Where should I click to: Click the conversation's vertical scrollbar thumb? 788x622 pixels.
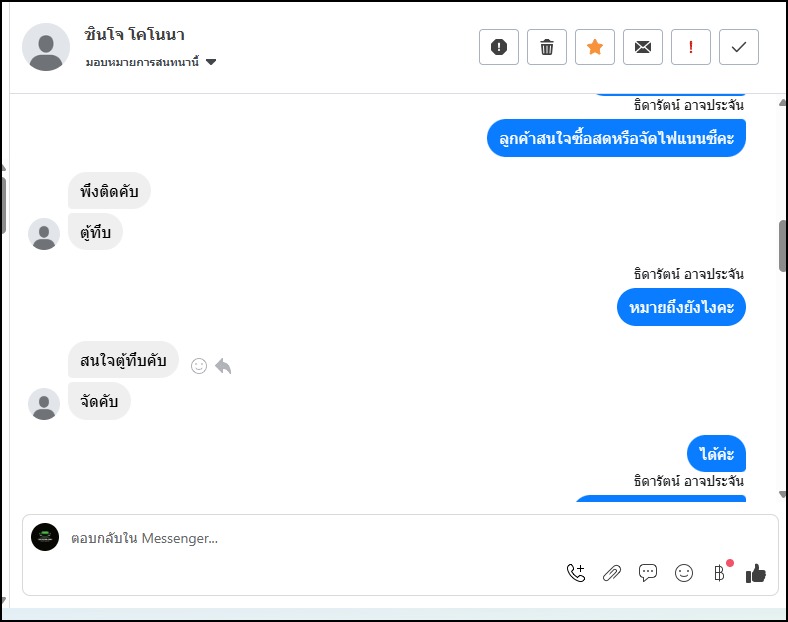coord(782,246)
